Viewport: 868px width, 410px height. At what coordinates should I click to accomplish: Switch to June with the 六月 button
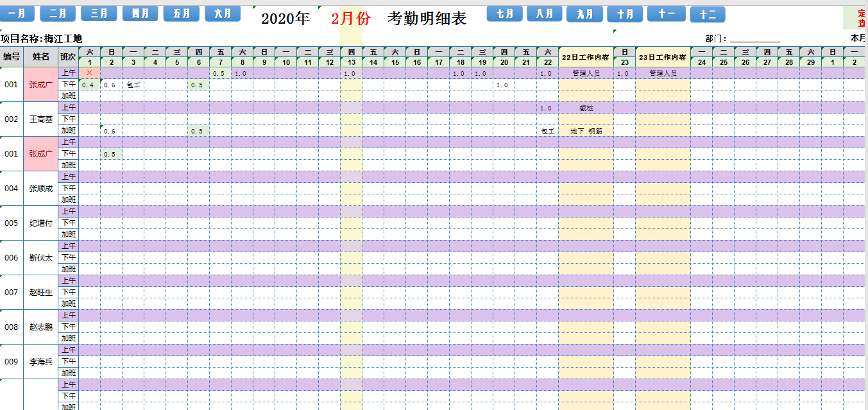pos(223,13)
